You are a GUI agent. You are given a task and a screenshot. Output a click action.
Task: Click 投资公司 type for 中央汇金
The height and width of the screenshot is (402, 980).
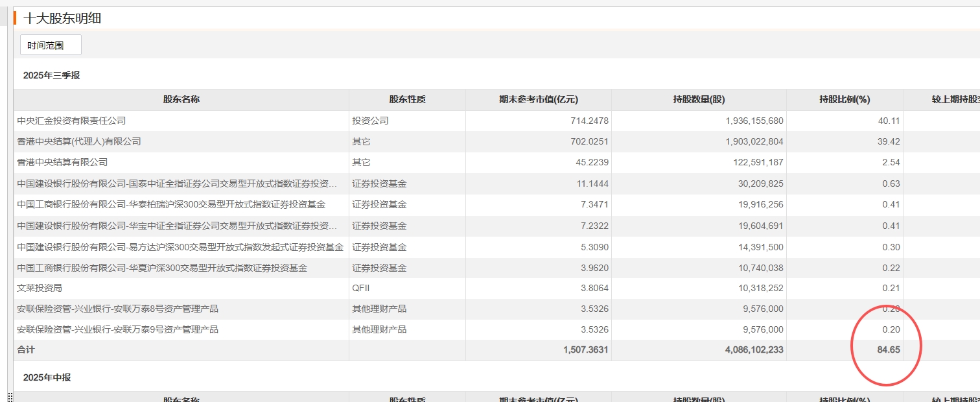[370, 121]
